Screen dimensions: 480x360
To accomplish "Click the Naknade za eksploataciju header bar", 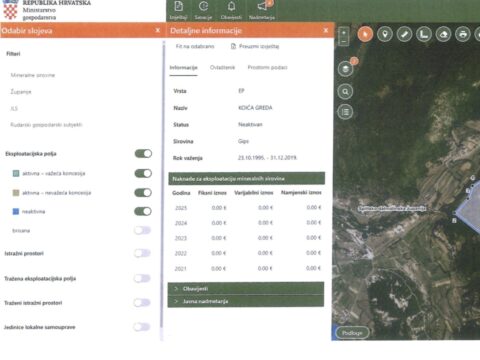I will point(246,179).
